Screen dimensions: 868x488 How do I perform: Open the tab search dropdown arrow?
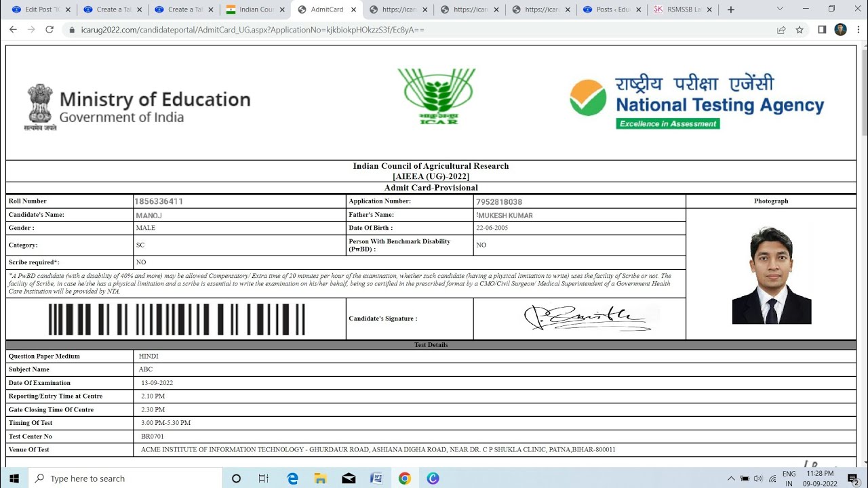point(780,9)
